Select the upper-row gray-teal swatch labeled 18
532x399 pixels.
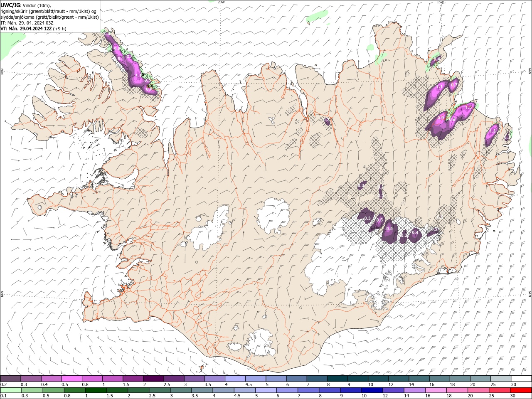[460, 379]
